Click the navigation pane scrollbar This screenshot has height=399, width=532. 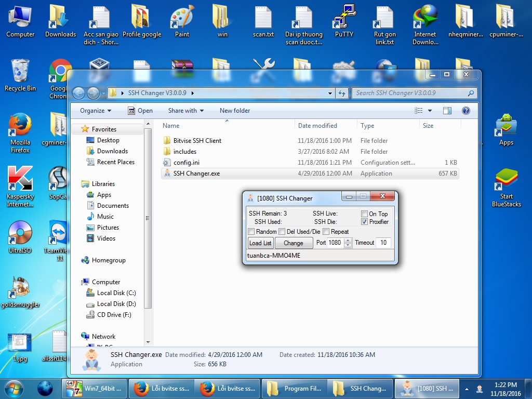(x=148, y=218)
